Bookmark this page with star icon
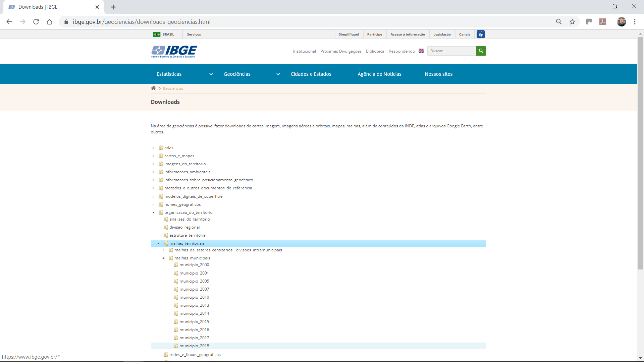 [x=572, y=22]
